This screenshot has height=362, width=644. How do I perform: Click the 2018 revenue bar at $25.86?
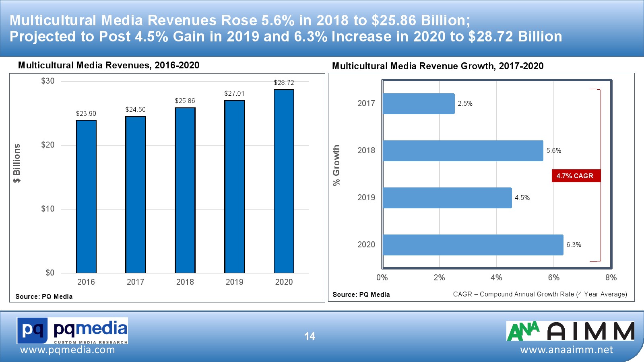pyautogui.click(x=185, y=190)
